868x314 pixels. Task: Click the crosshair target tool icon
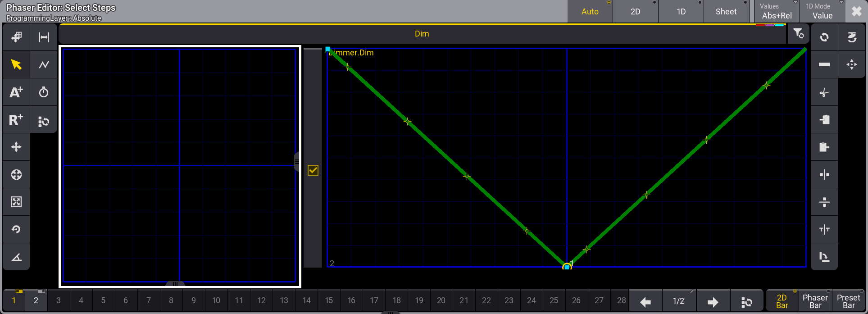pos(16,175)
